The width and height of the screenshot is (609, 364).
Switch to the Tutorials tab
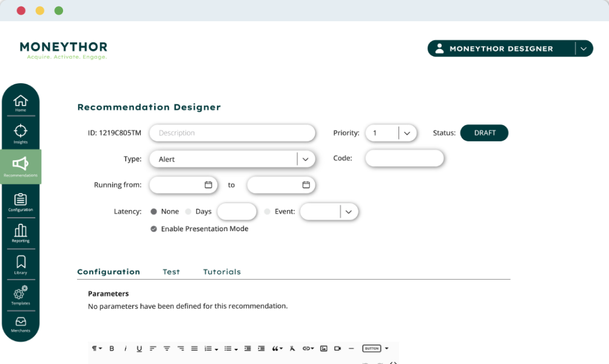coord(222,272)
